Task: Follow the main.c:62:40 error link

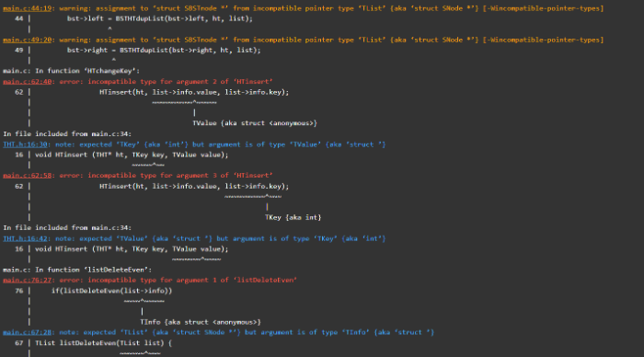Action: pyautogui.click(x=27, y=81)
